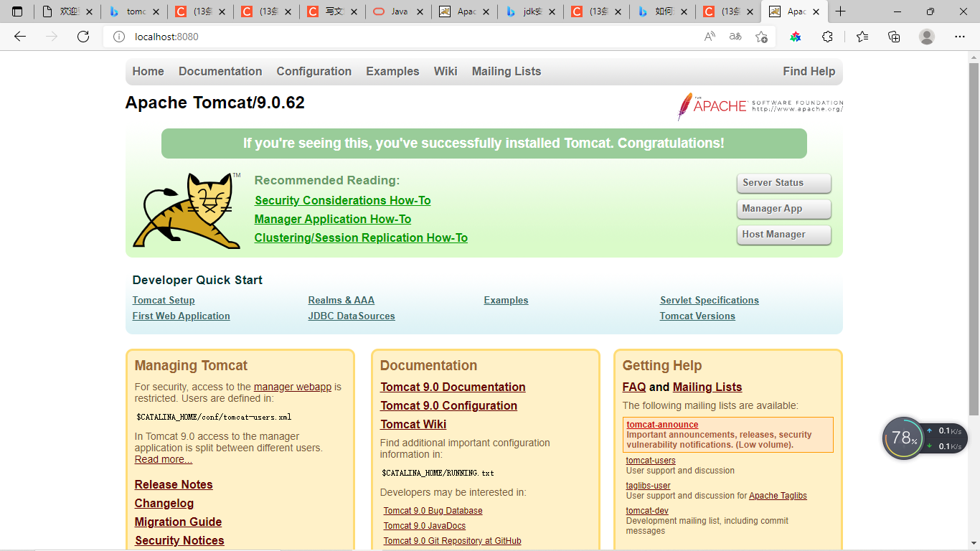Open the translate page icon in address bar
The image size is (980, 551).
point(735,37)
